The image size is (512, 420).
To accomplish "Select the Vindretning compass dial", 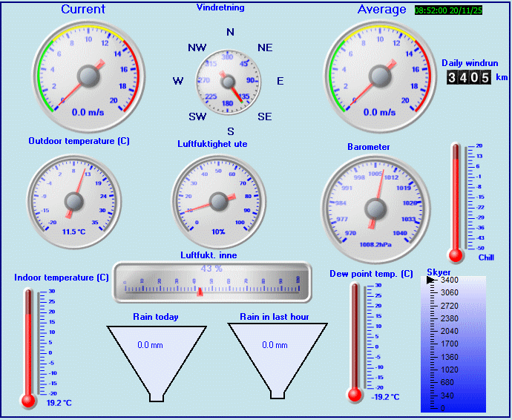I will click(229, 81).
